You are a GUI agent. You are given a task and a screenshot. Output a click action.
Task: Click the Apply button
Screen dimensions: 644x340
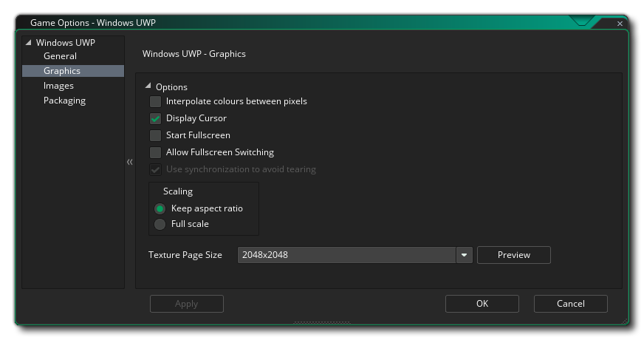click(186, 304)
